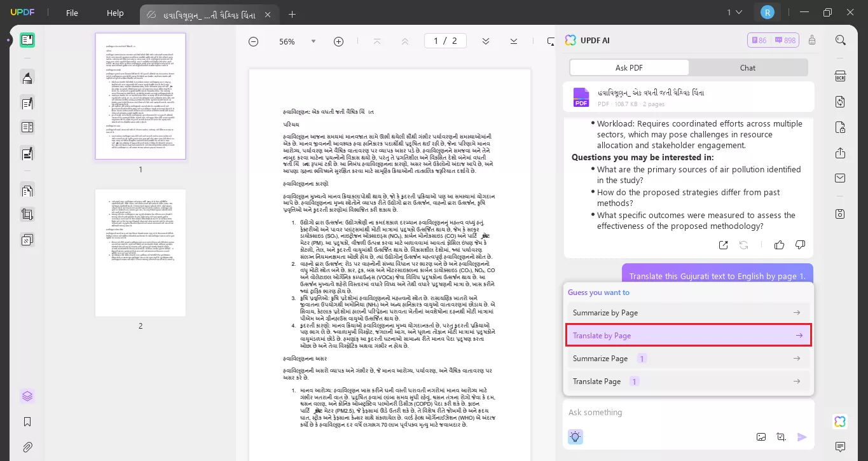868x461 pixels.
Task: Open the Help menu
Action: pyautogui.click(x=115, y=13)
